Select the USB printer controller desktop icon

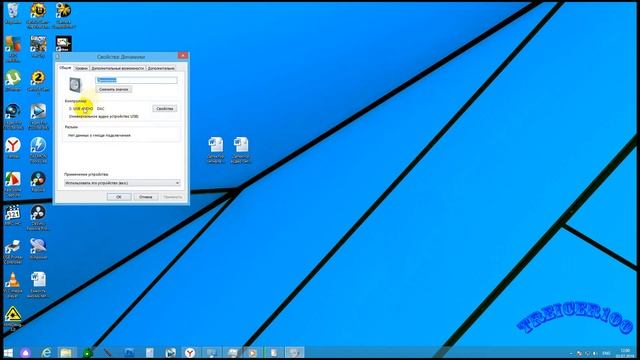[x=13, y=251]
